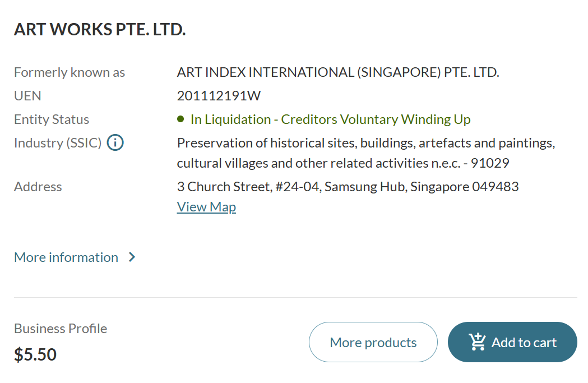Click the former name ART INDEX INTERNATIONAL
Viewport: 588px width, 383px height.
pos(337,72)
